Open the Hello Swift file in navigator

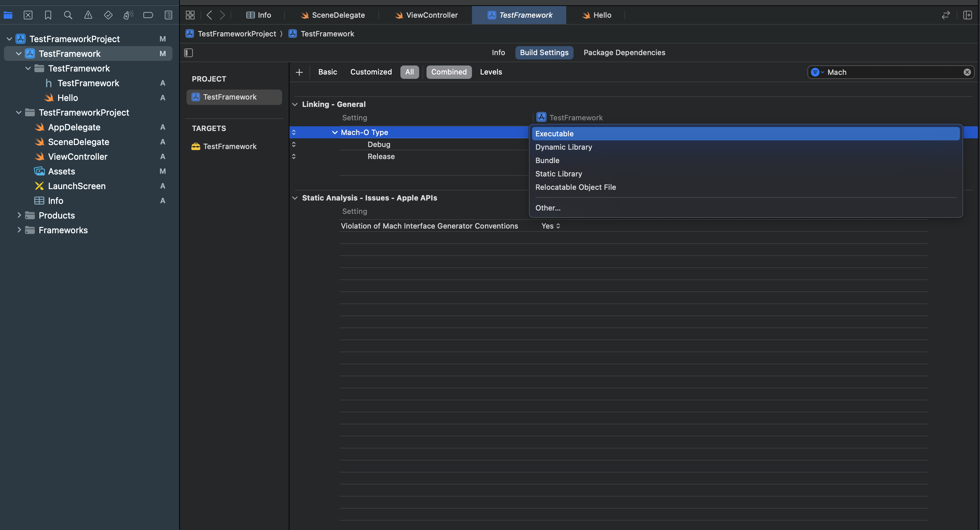click(68, 98)
